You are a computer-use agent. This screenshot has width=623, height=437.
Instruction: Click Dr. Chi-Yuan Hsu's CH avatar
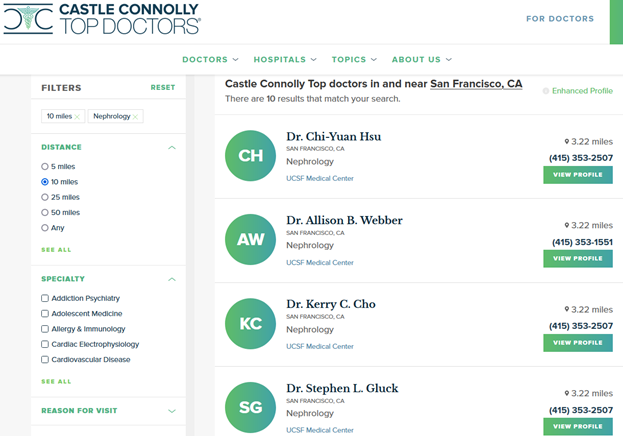(250, 156)
